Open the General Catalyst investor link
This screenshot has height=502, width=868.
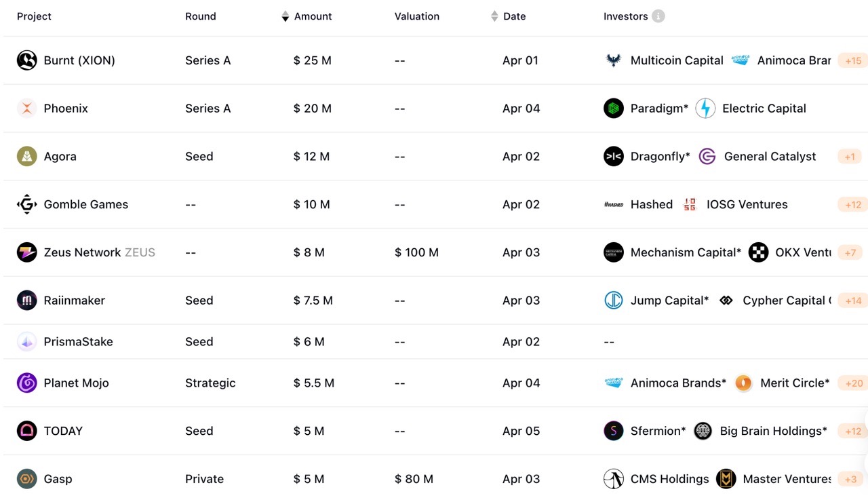[x=770, y=157]
